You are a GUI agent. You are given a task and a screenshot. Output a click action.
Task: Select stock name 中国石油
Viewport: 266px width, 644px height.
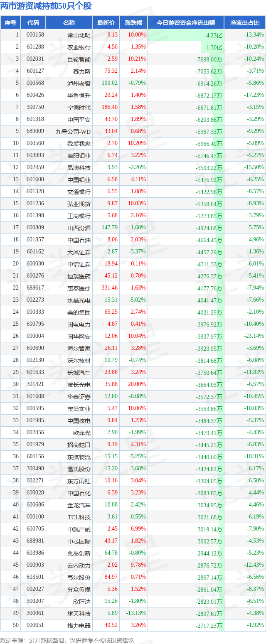point(79,240)
